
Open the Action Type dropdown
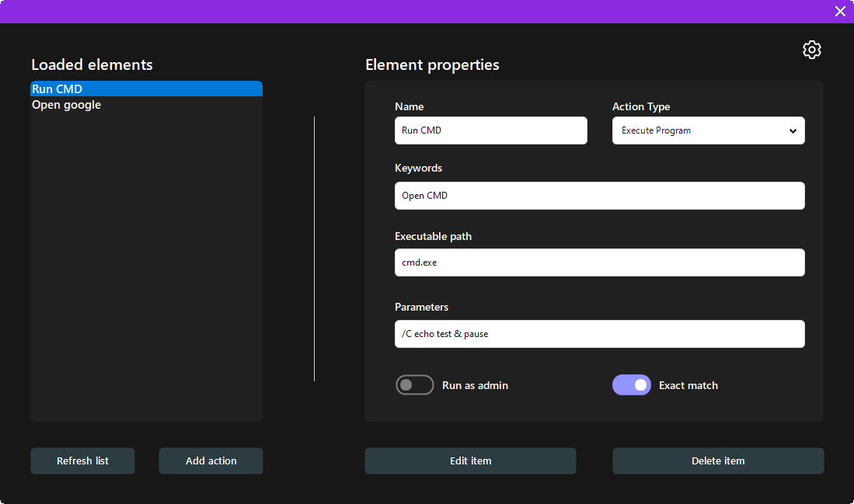point(708,130)
